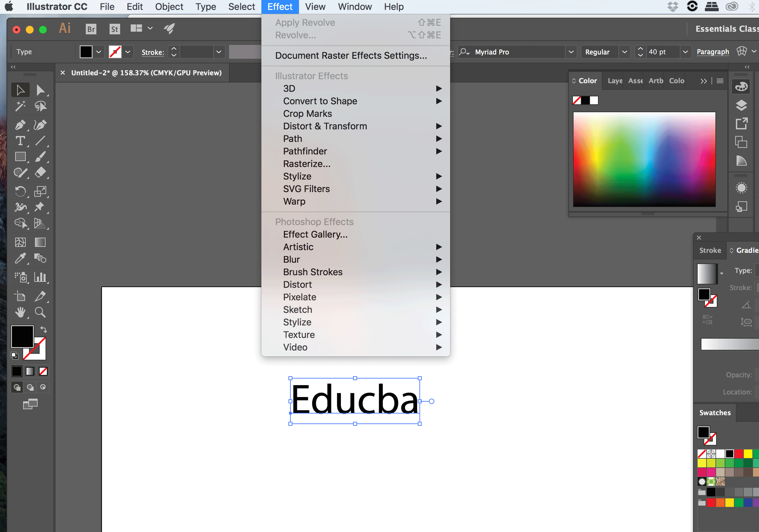
Task: Open the Paragraph panel link
Action: tap(712, 52)
